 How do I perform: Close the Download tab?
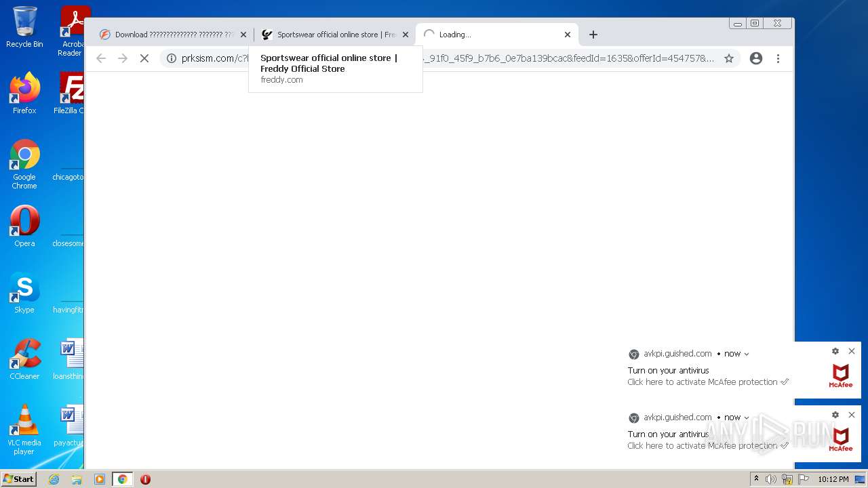point(243,35)
